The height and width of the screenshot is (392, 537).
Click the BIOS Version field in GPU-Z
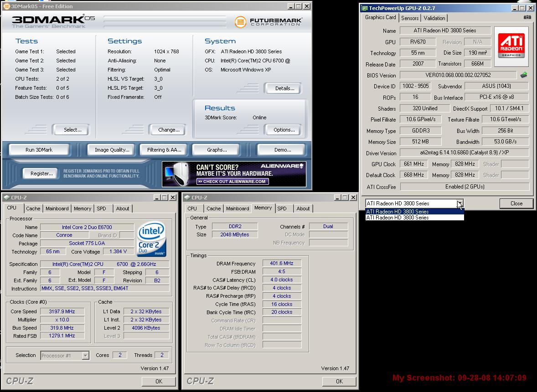coord(458,75)
